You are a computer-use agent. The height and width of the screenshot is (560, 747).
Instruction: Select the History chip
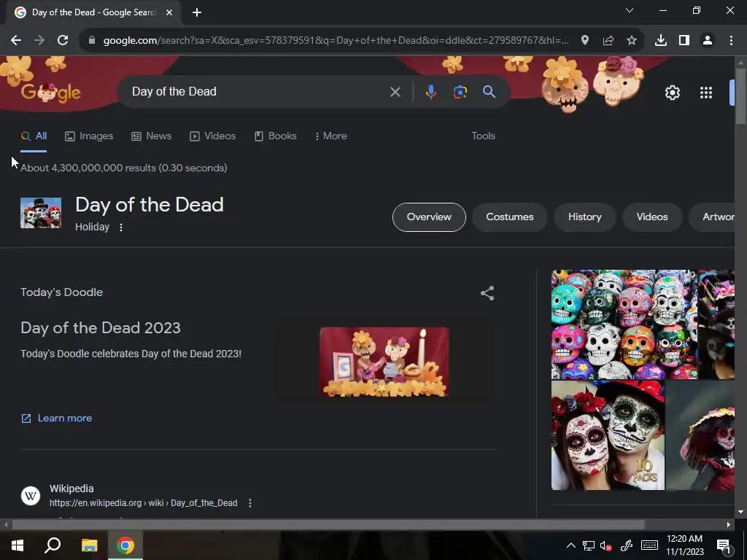click(584, 217)
